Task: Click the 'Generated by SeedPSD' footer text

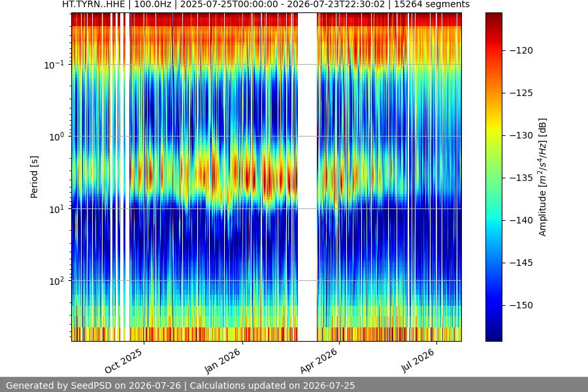Action: point(180,385)
